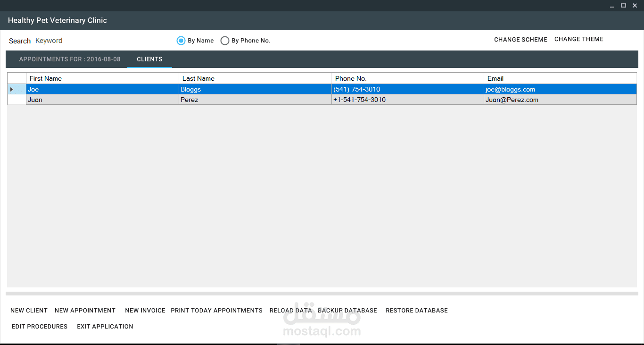Maximize the application window

623,6
